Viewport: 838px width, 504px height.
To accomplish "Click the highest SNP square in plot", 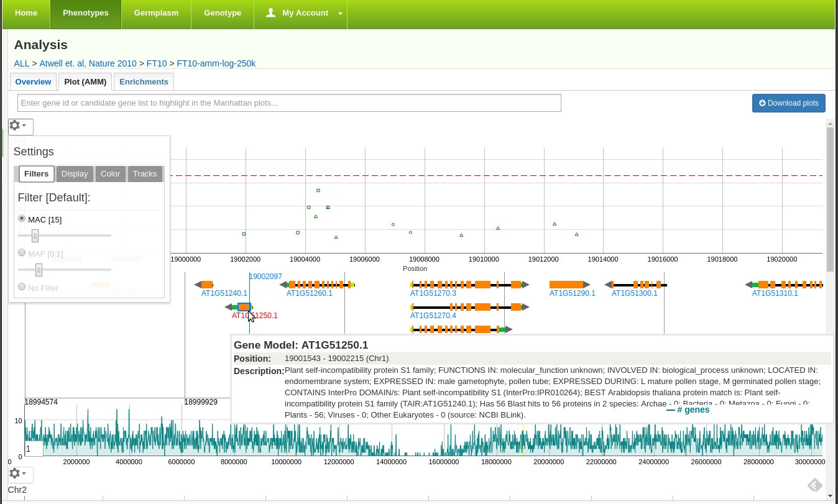I will pos(318,190).
